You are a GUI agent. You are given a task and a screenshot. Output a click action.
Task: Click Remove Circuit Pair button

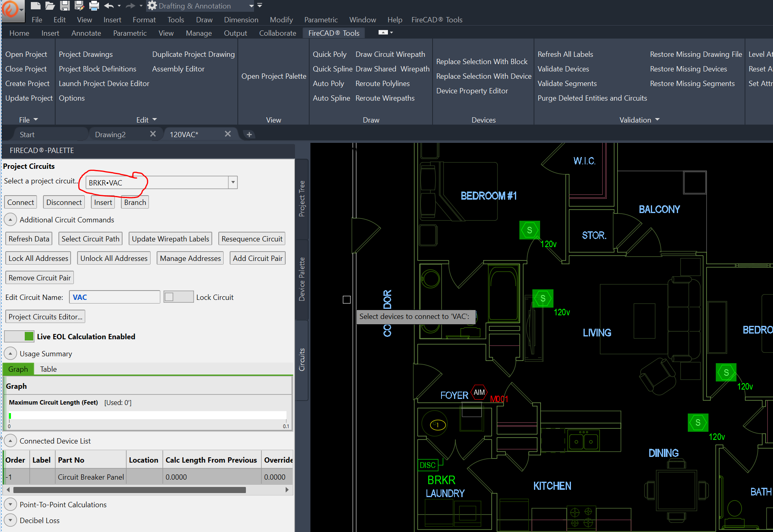(x=40, y=278)
